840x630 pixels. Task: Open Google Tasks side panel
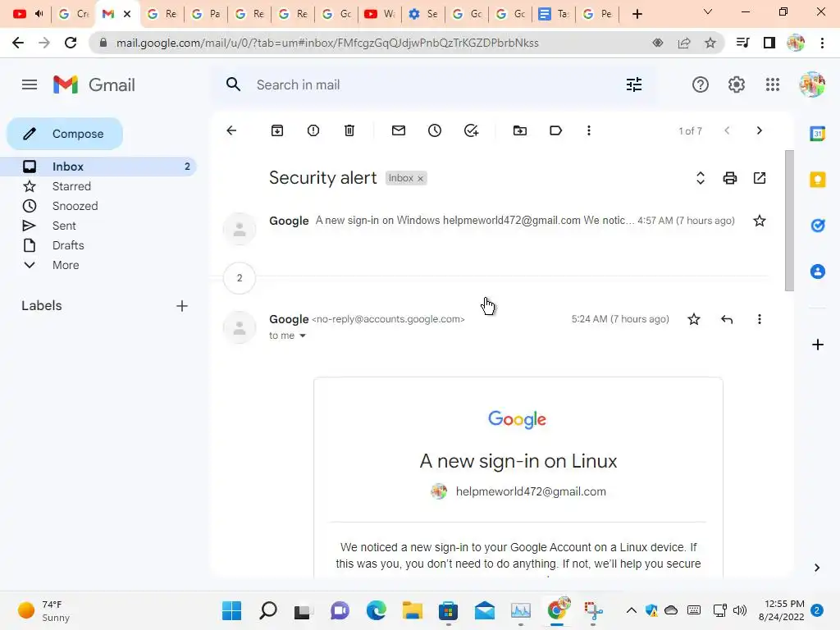(x=818, y=226)
